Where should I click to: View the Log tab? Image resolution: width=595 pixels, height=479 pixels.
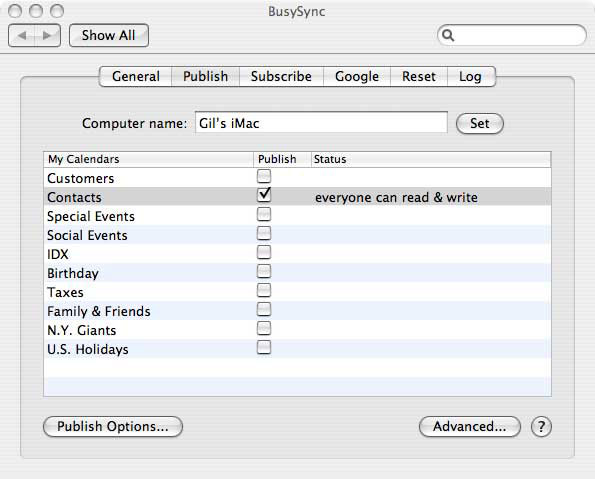coord(471,76)
